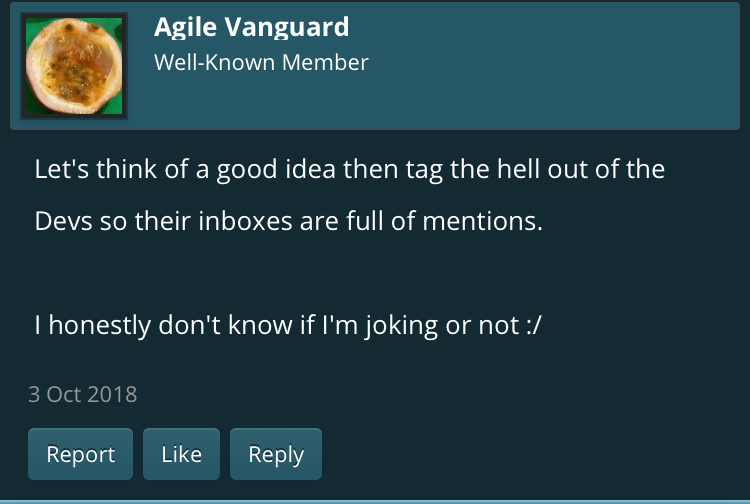The height and width of the screenshot is (504, 750).
Task: Open the Agile Vanguard profile link
Action: point(251,27)
